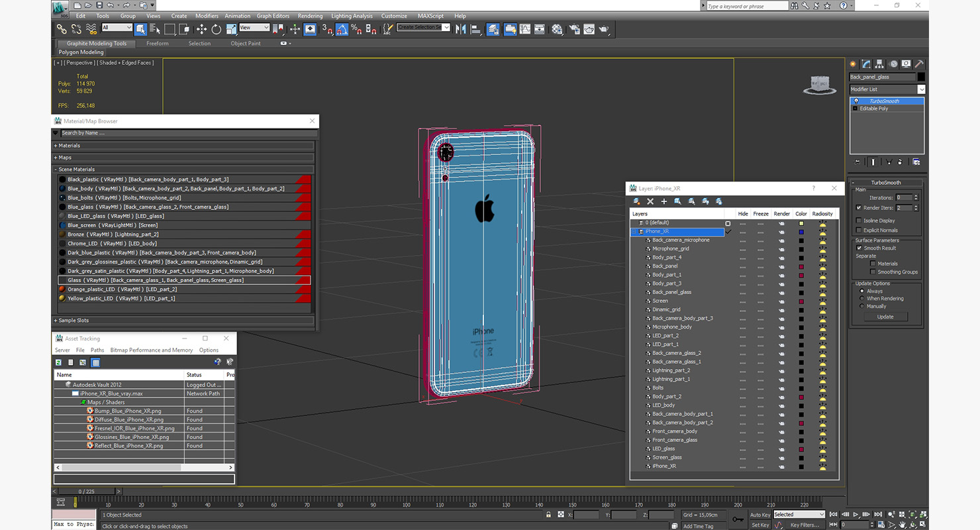The height and width of the screenshot is (530, 980).
Task: Make layer 0 (default) the current layer
Action: pos(728,223)
